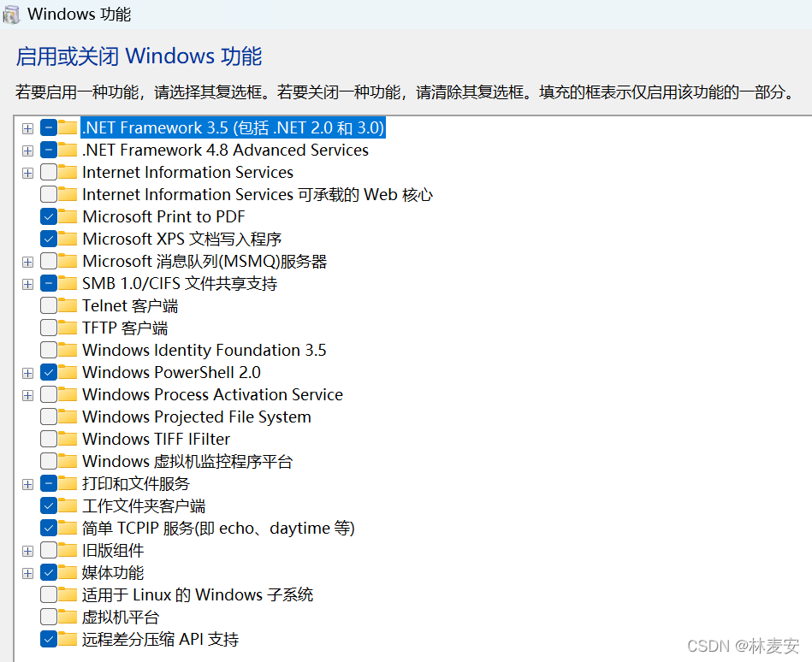Viewport: 812px width, 662px height.
Task: Expand the 旧版组件 tree node
Action: 27,551
